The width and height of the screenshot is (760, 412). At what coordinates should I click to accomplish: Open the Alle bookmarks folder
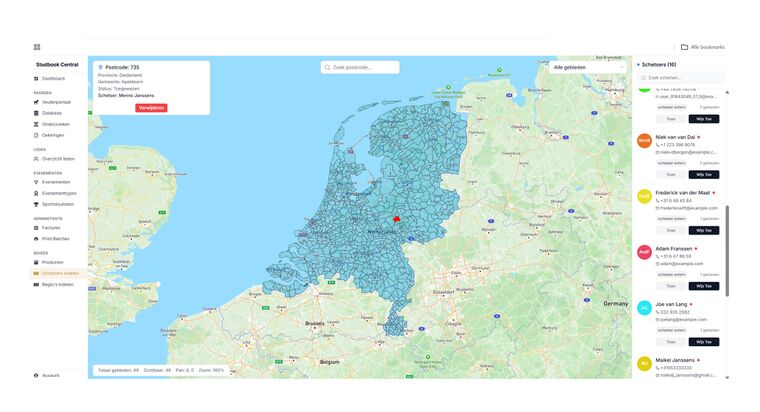coord(702,47)
